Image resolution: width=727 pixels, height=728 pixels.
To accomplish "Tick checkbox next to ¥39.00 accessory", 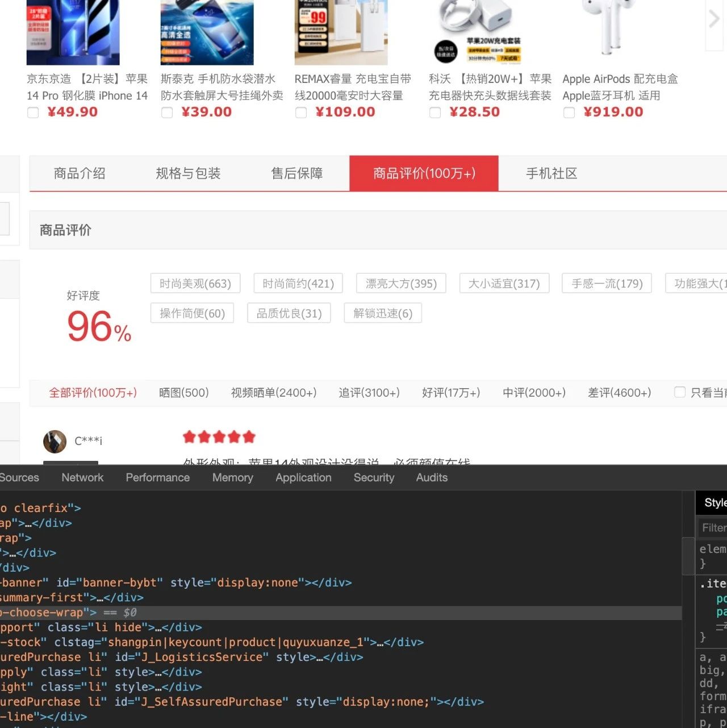I will tap(167, 113).
